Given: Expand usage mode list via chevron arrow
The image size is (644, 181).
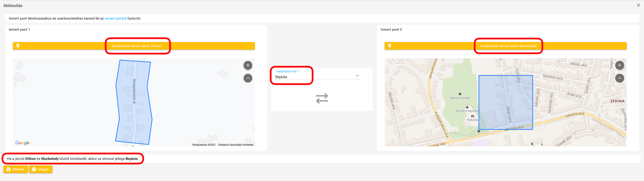Looking at the screenshot, I should 357,76.
